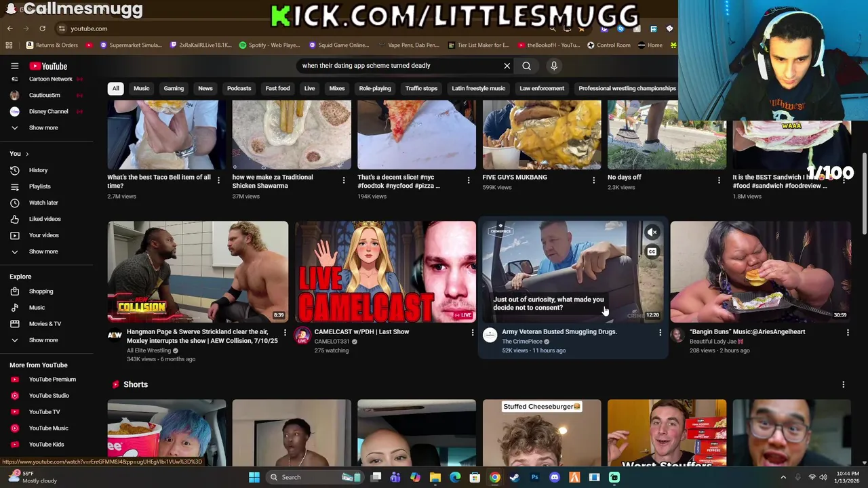
Task: Open options menu for FIVE GUYS MUKBANG short
Action: [594, 180]
